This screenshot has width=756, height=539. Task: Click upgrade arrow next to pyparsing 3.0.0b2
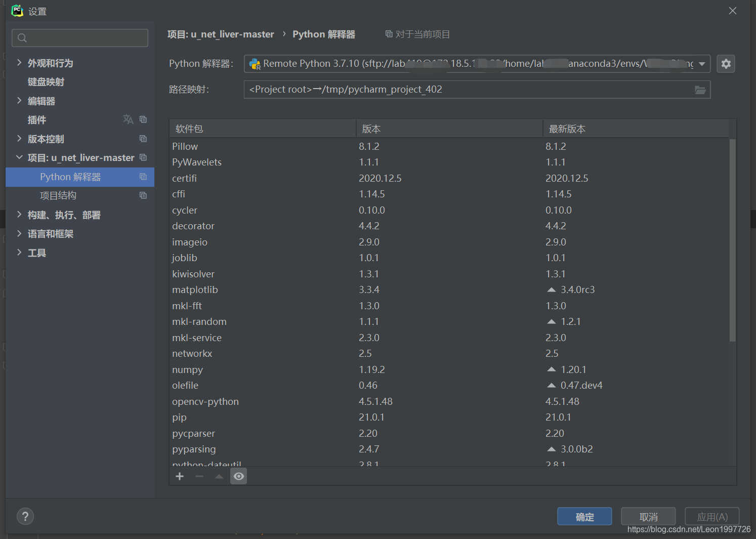pyautogui.click(x=552, y=449)
